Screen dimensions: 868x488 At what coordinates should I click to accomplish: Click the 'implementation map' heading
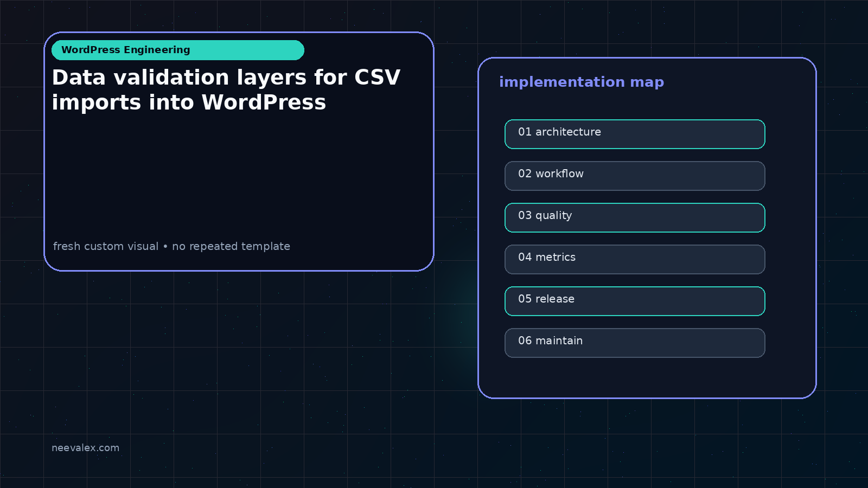(582, 82)
